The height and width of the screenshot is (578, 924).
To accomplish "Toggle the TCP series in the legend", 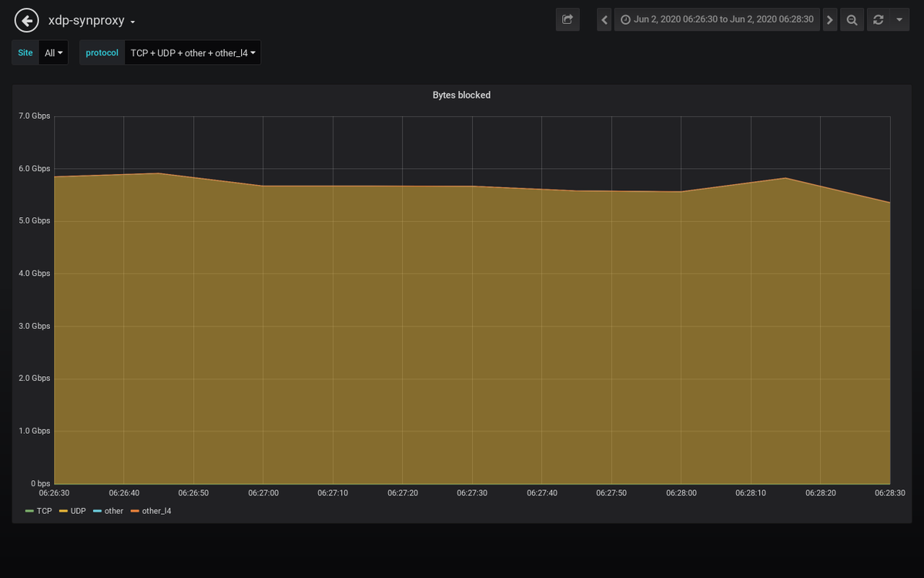I will pyautogui.click(x=45, y=511).
